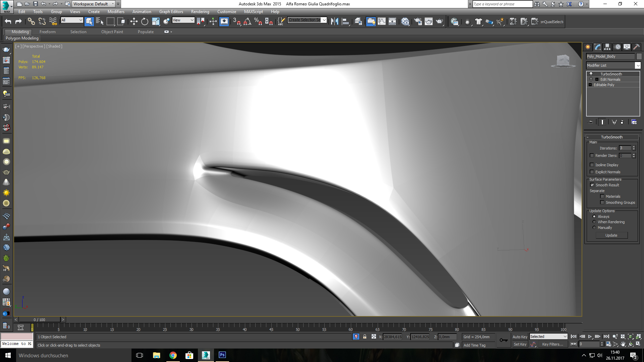
Task: Open the Reference Coordinate System View dropdown
Action: 193,20
